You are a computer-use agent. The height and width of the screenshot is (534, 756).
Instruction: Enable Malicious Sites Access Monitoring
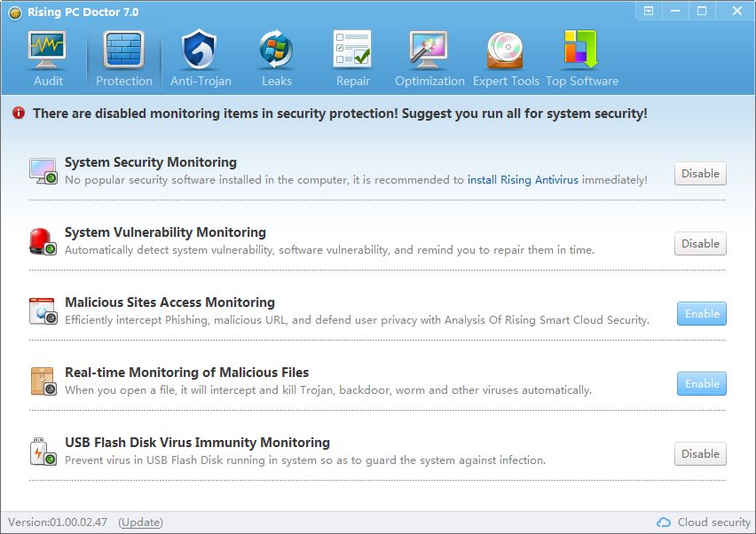pyautogui.click(x=702, y=314)
